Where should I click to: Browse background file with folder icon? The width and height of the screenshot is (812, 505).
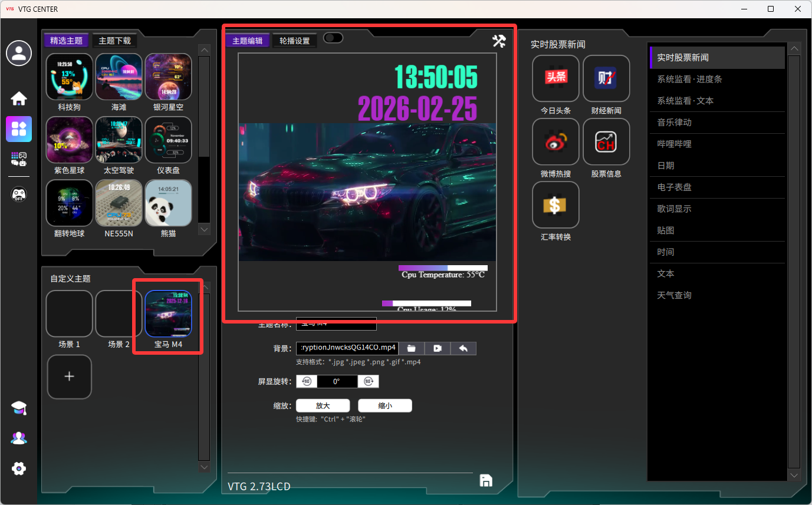click(x=412, y=348)
